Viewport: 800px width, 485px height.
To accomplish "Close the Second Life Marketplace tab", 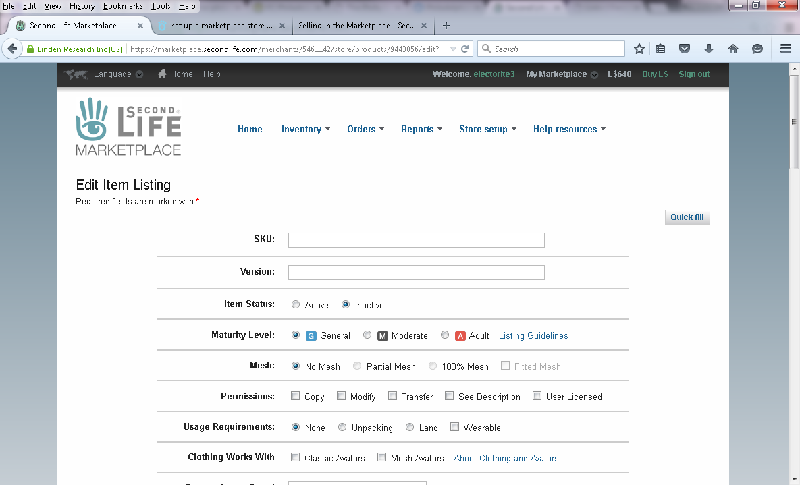I will point(140,25).
